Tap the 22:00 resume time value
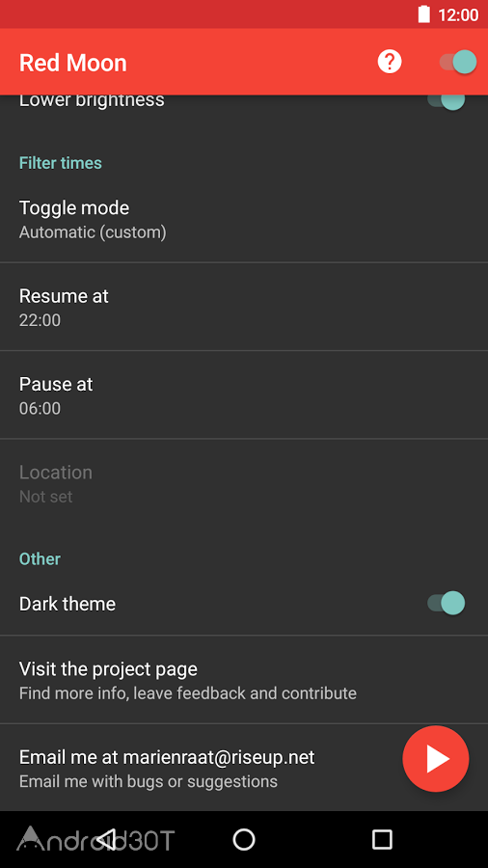This screenshot has width=488, height=868. tap(40, 320)
